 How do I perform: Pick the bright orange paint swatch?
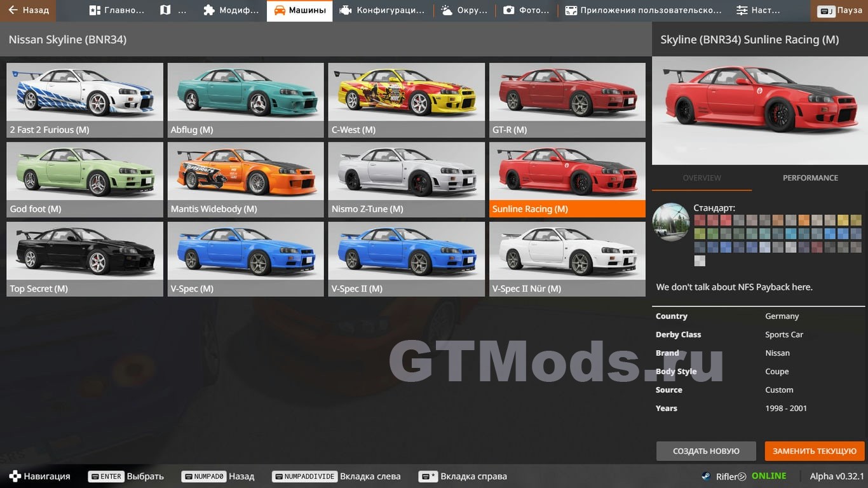(x=804, y=220)
